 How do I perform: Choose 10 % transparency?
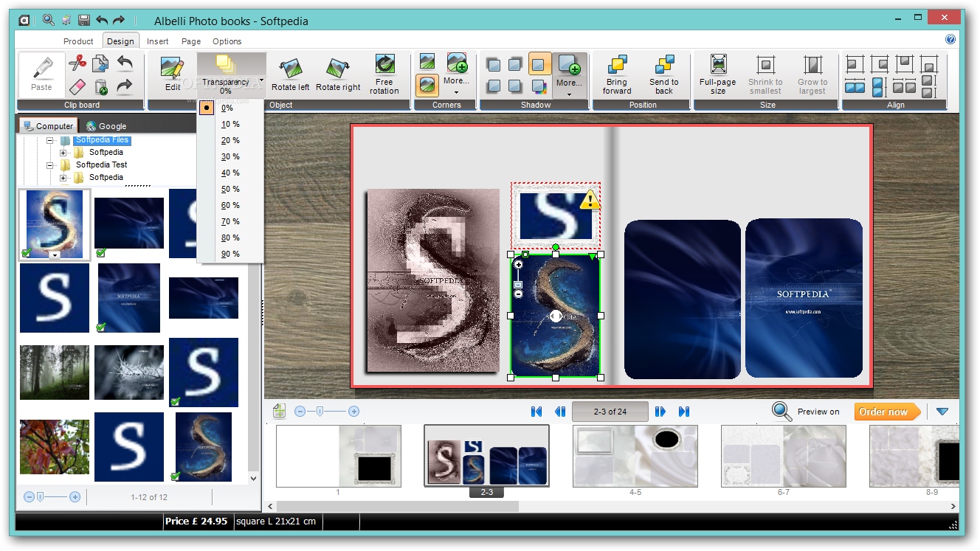coord(230,124)
